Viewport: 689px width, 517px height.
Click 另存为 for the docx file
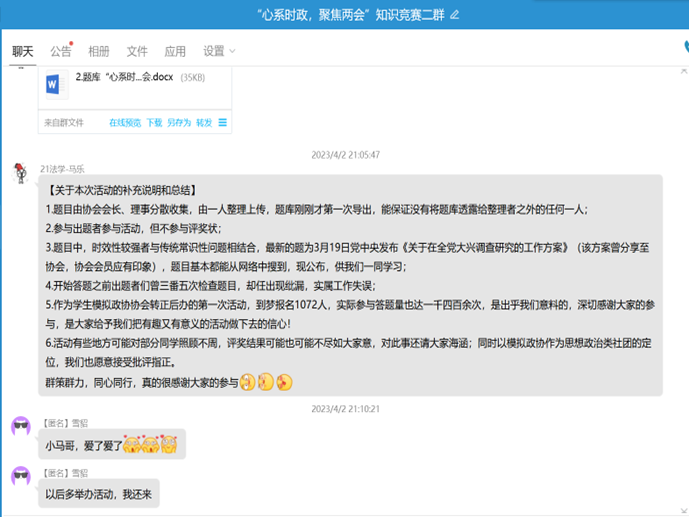tap(179, 123)
